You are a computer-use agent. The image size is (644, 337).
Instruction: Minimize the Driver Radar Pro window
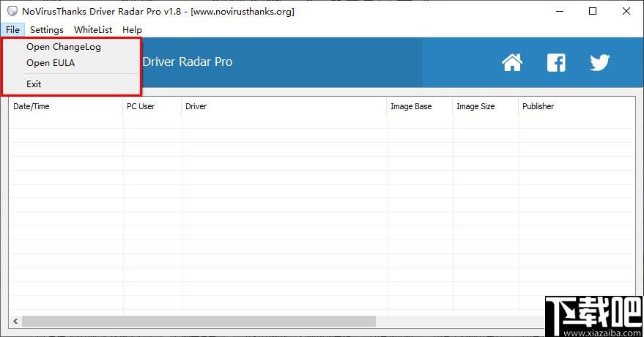560,11
